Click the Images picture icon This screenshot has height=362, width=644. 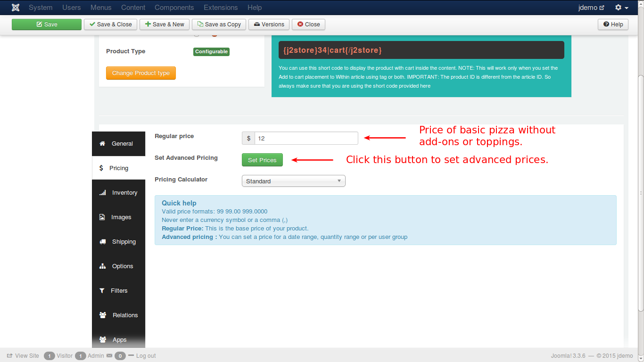pyautogui.click(x=102, y=217)
